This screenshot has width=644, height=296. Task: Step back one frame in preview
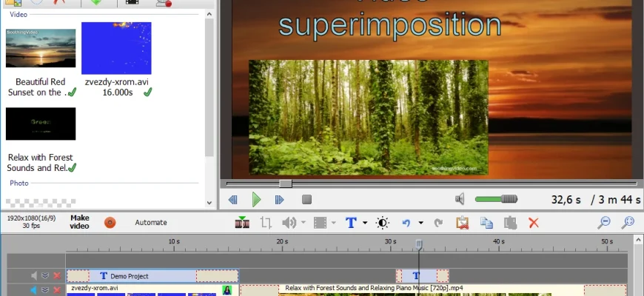233,200
